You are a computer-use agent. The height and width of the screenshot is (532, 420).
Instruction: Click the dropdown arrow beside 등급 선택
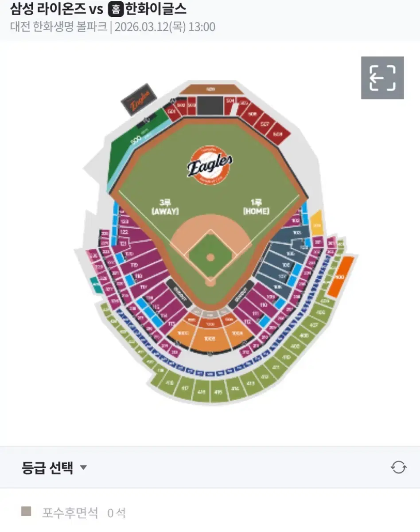pyautogui.click(x=83, y=468)
